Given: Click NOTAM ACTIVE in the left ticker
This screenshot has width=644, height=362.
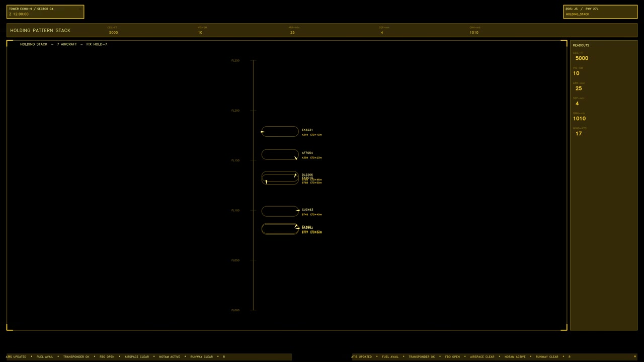Looking at the screenshot, I should coord(170,357).
